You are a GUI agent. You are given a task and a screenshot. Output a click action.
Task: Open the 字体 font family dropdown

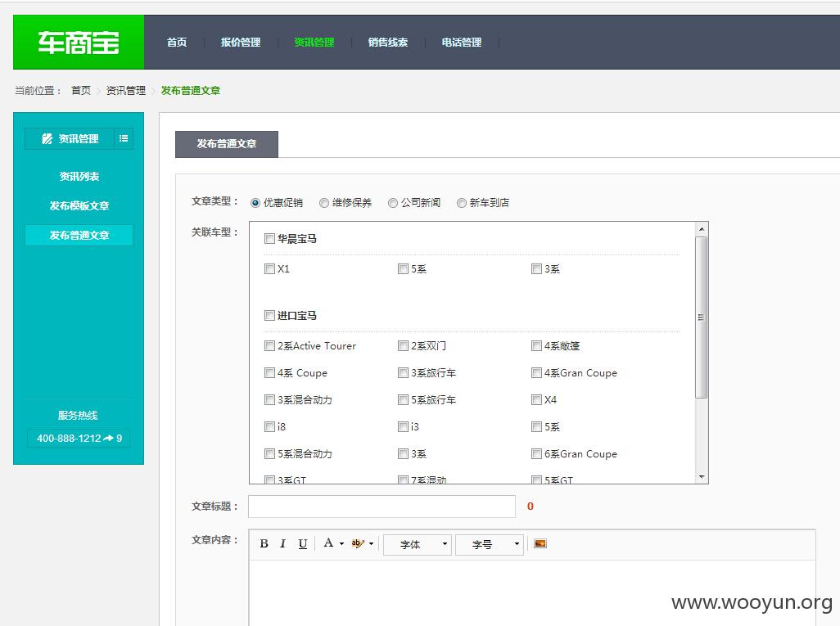418,545
